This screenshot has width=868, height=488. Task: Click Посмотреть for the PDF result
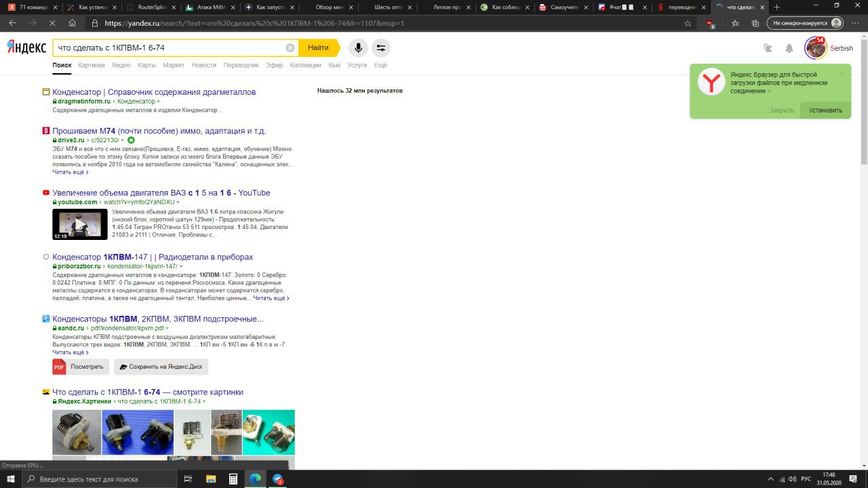[81, 367]
